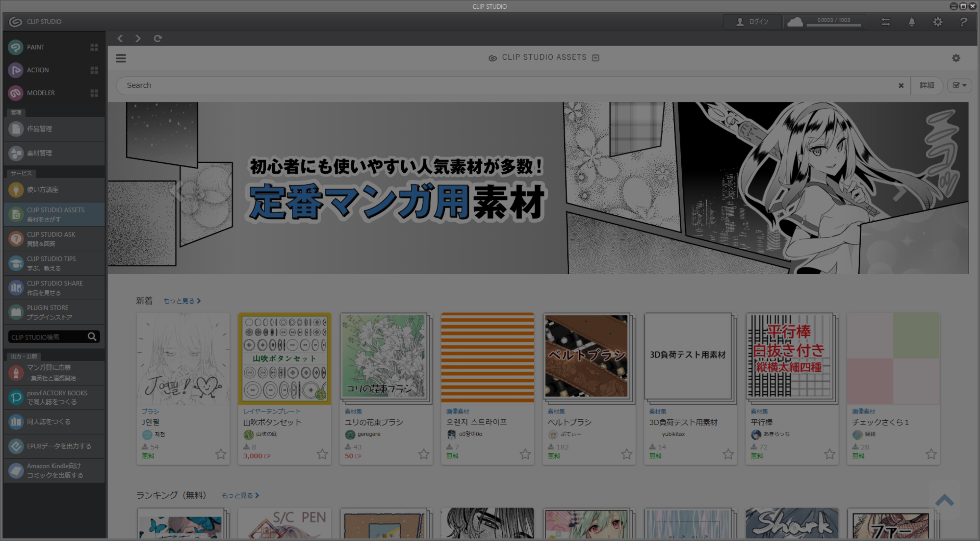Open help via the question mark

[963, 22]
